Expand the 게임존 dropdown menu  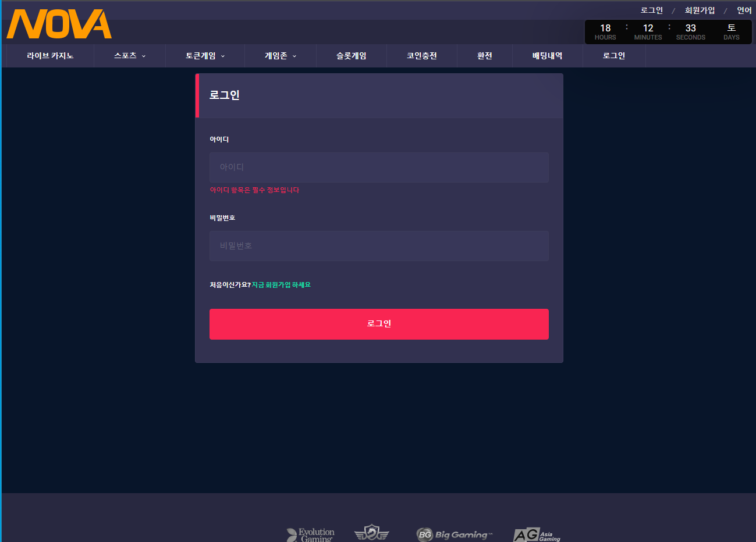pyautogui.click(x=281, y=56)
